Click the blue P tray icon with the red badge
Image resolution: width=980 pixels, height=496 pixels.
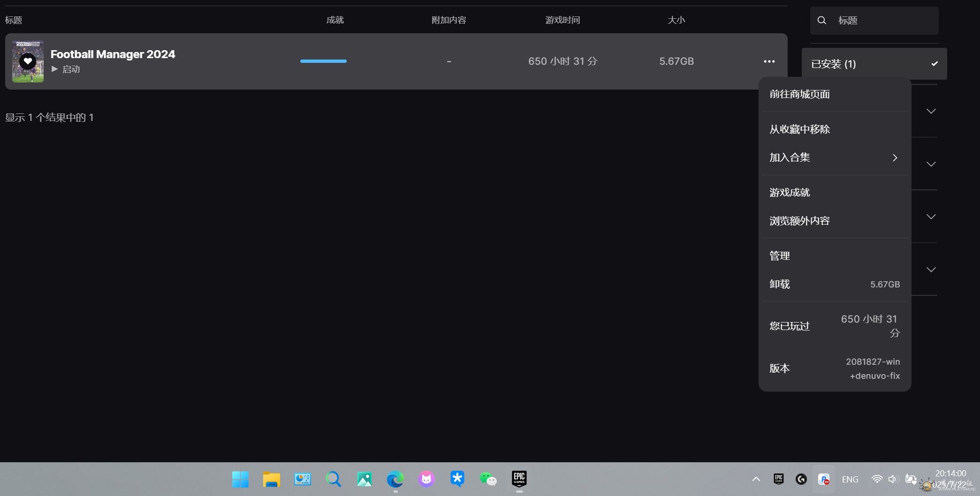(824, 479)
